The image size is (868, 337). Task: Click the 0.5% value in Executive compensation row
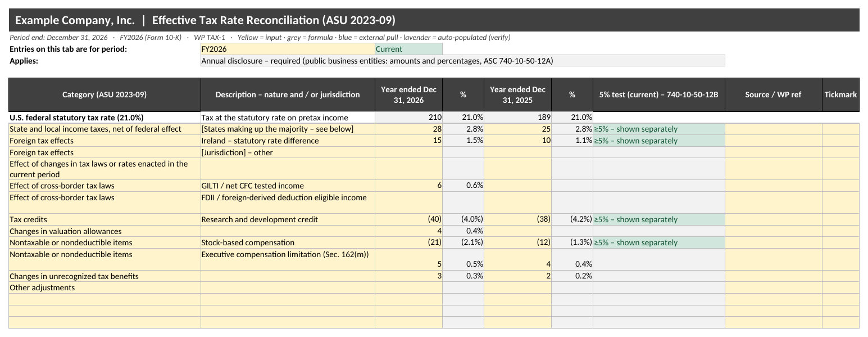click(x=463, y=259)
